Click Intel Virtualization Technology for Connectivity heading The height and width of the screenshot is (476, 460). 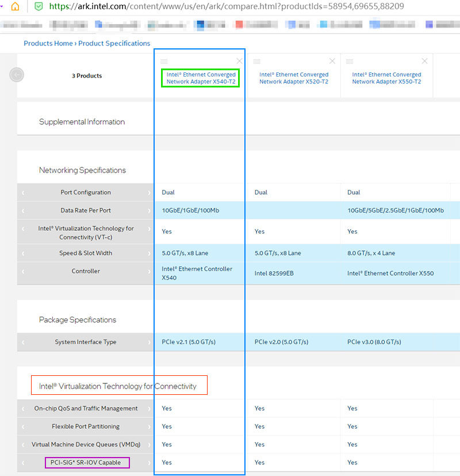point(117,386)
